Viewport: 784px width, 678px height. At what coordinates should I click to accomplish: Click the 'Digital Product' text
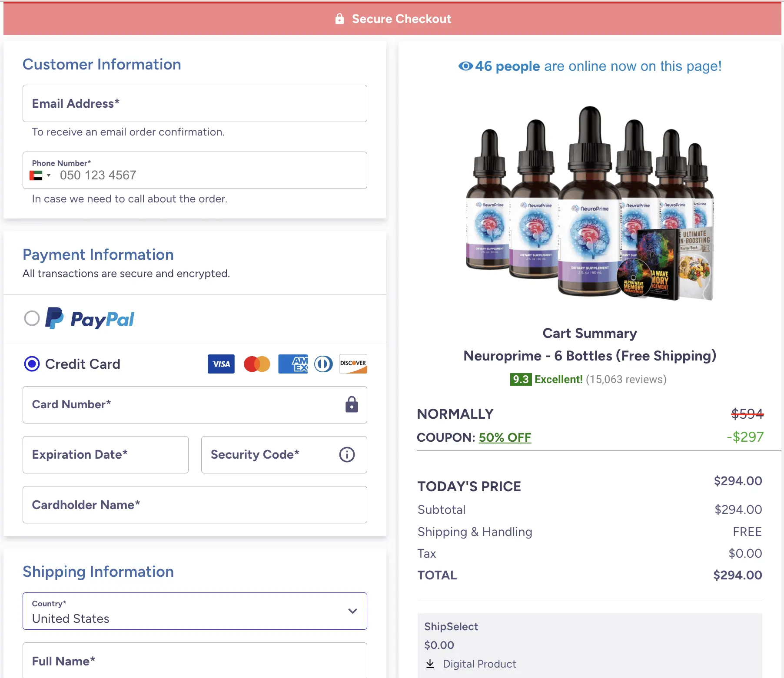coord(479,664)
